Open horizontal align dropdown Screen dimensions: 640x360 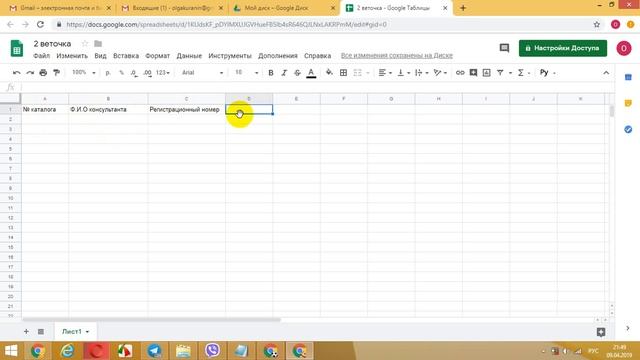(385, 73)
